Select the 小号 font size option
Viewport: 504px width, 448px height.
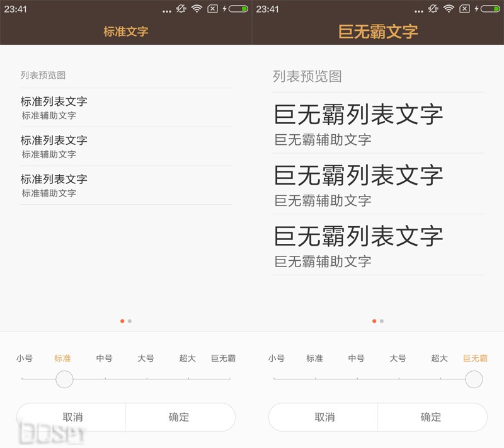[x=24, y=358]
